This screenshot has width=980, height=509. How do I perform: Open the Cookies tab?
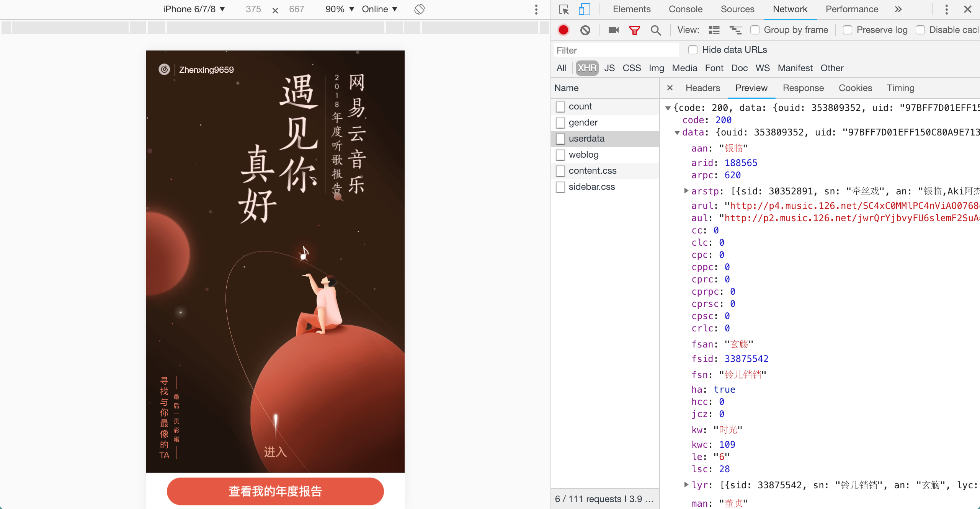click(855, 88)
